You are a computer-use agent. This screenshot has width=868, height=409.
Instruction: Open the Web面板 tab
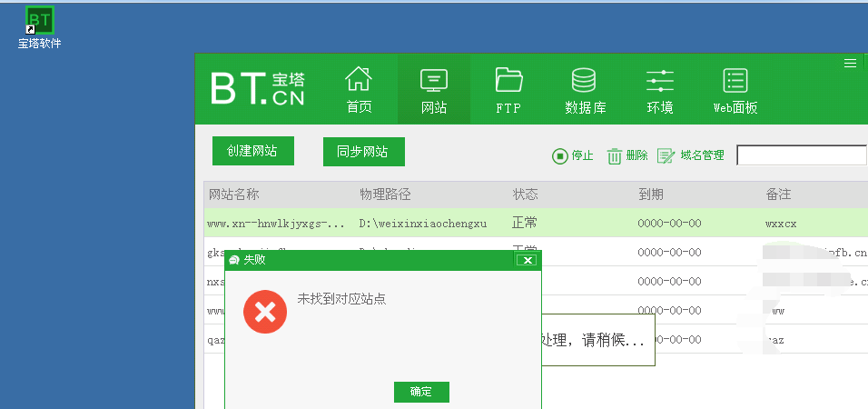[735, 90]
